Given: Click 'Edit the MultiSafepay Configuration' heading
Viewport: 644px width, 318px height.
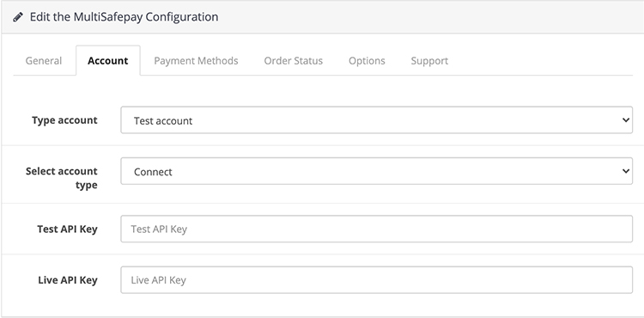Looking at the screenshot, I should (124, 17).
